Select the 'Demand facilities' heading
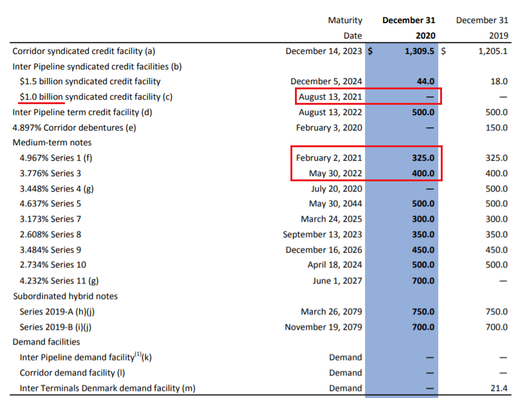Viewport: 532px width, 398px height. pos(46,342)
